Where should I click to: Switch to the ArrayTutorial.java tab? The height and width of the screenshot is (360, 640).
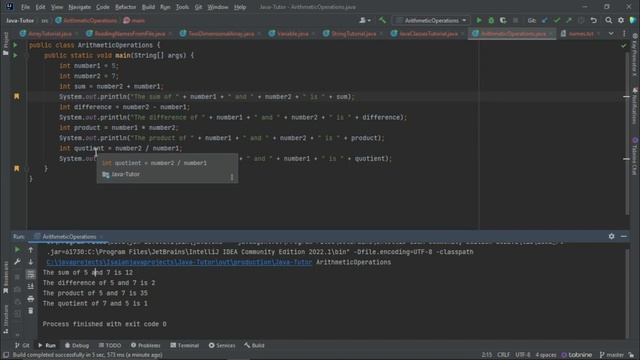pos(50,34)
